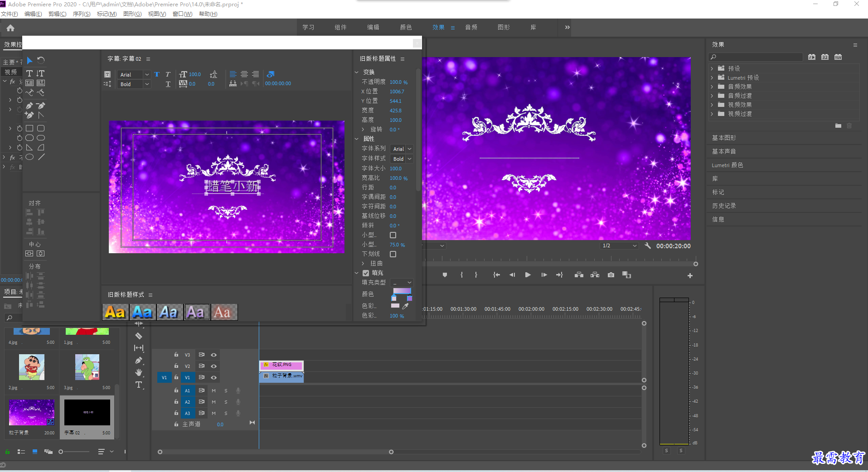
Task: Click the blue bold T icon
Action: [x=157, y=74]
